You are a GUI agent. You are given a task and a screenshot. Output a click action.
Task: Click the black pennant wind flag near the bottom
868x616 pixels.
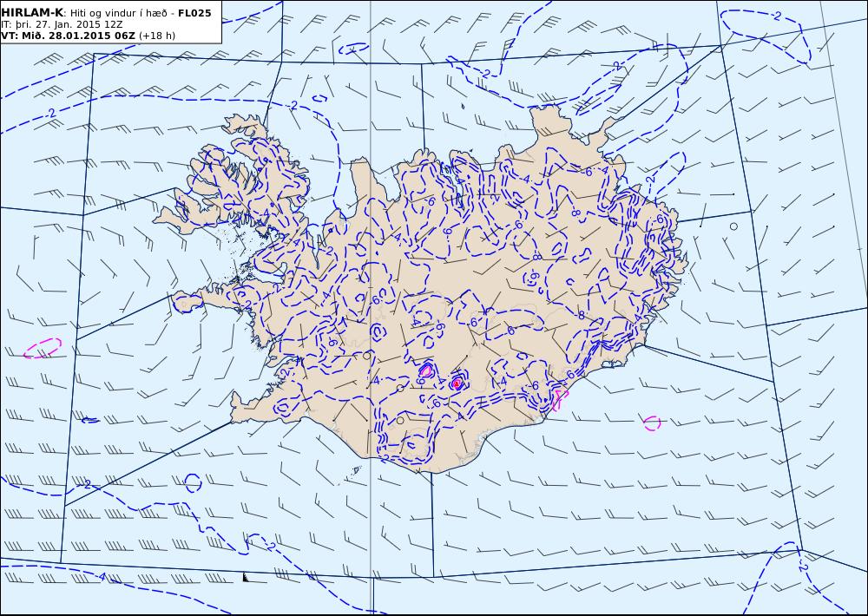[247, 577]
